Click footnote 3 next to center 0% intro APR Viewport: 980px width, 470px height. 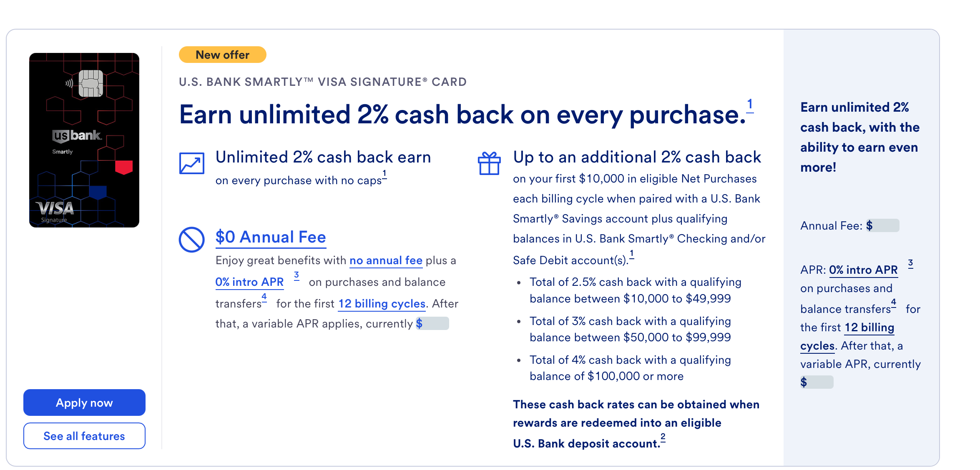[x=297, y=275]
